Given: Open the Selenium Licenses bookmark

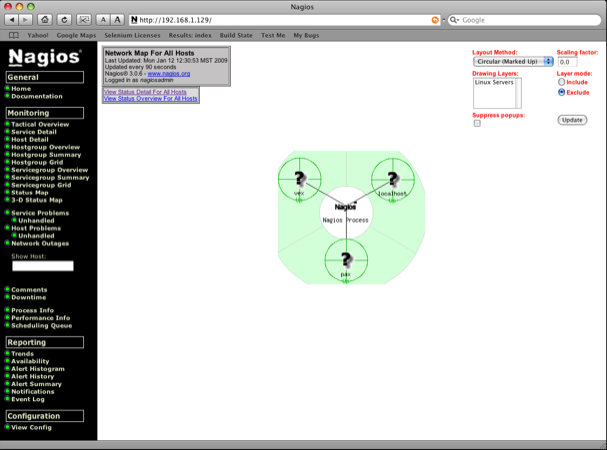Looking at the screenshot, I should pyautogui.click(x=132, y=36).
